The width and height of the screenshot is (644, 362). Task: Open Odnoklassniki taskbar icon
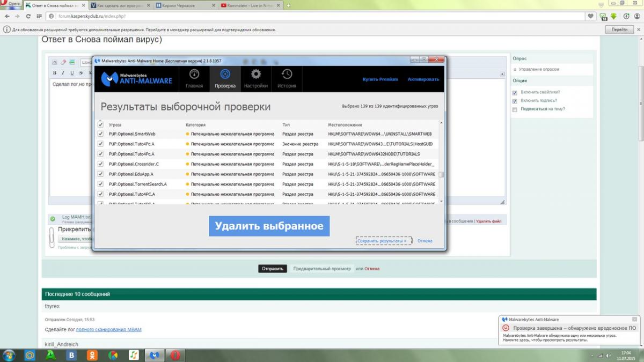coord(92,355)
